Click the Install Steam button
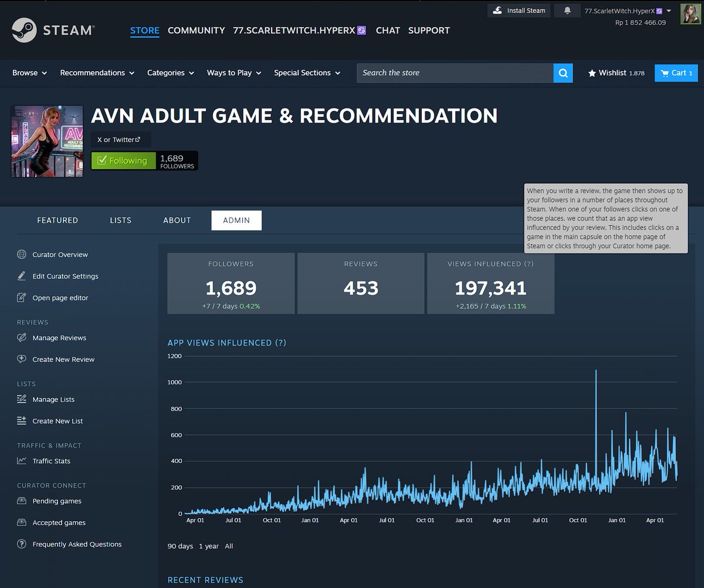 pyautogui.click(x=519, y=11)
